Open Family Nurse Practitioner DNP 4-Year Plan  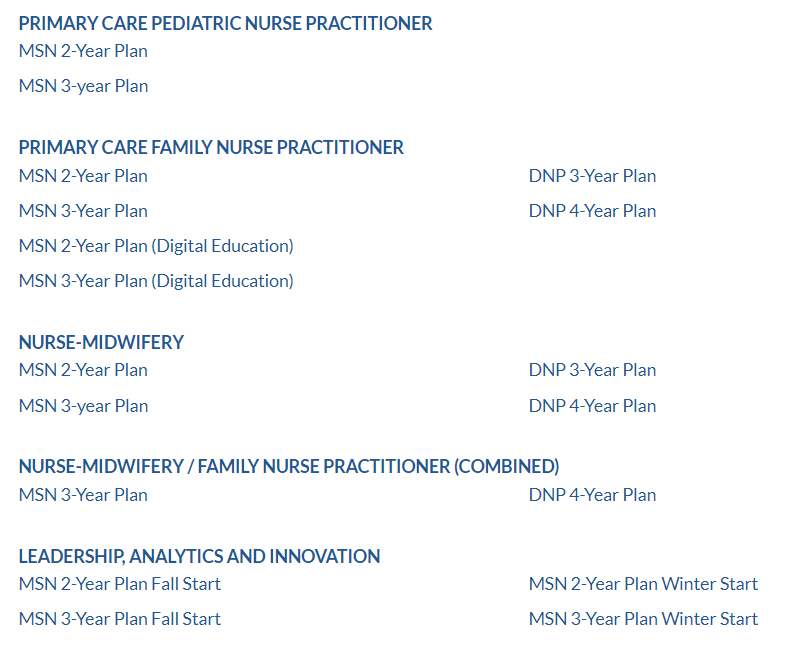point(592,211)
